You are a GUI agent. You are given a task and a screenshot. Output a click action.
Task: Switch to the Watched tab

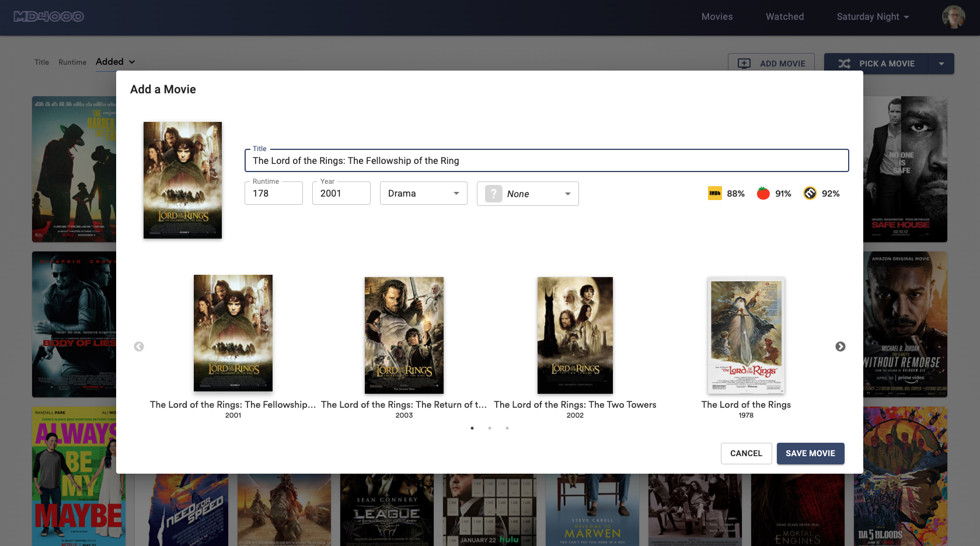coord(784,17)
